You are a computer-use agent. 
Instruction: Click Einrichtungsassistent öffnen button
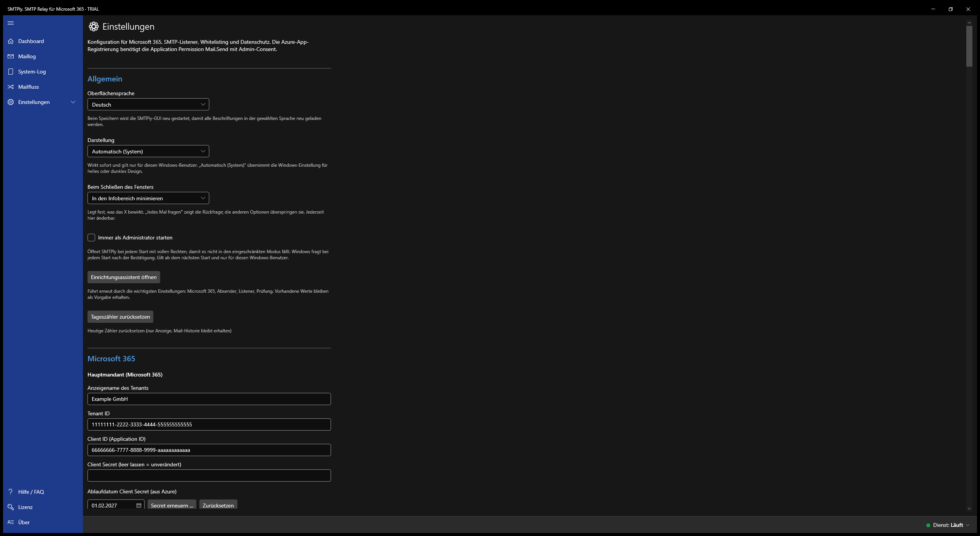[x=124, y=277]
